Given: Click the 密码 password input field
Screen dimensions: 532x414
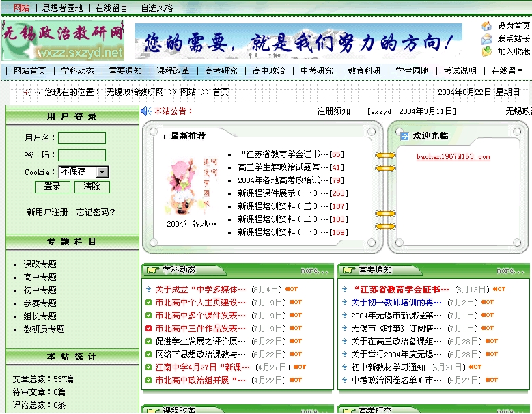Looking at the screenshot, I should tap(82, 155).
